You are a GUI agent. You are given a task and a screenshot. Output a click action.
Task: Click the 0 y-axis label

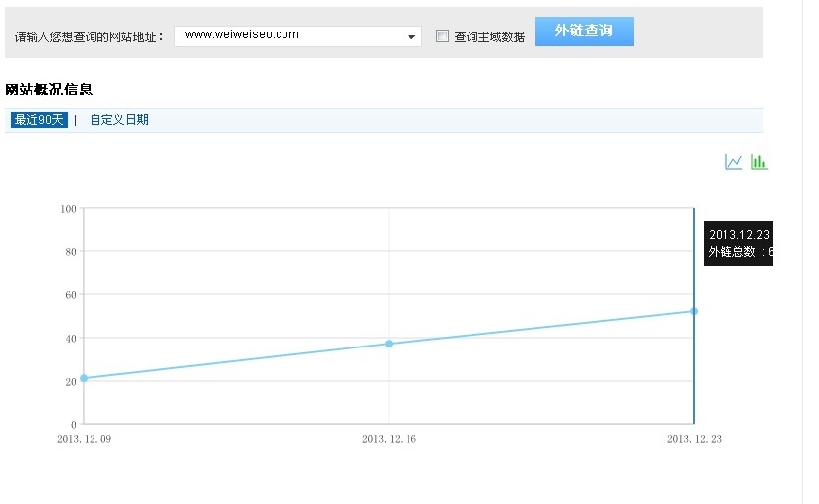click(74, 424)
